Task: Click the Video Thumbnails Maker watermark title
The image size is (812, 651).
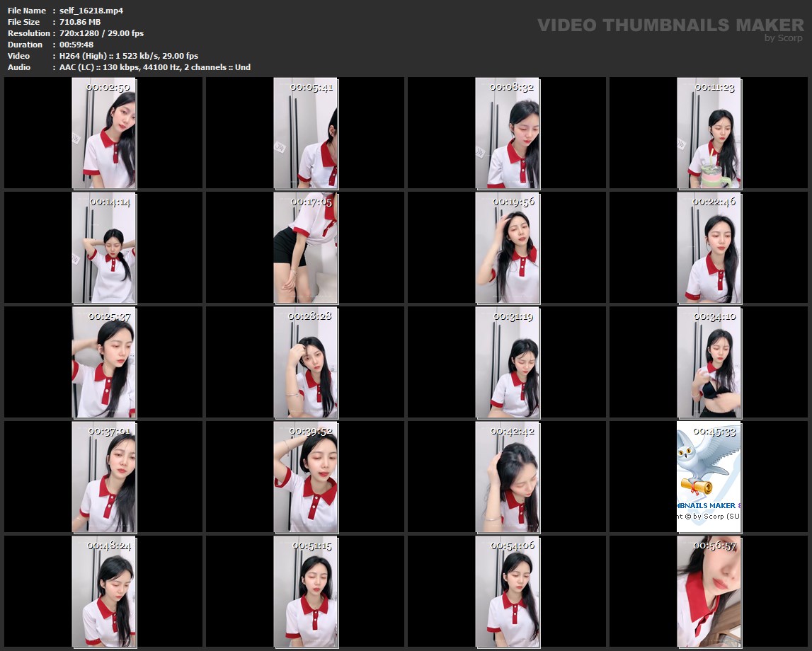Action: click(x=670, y=25)
